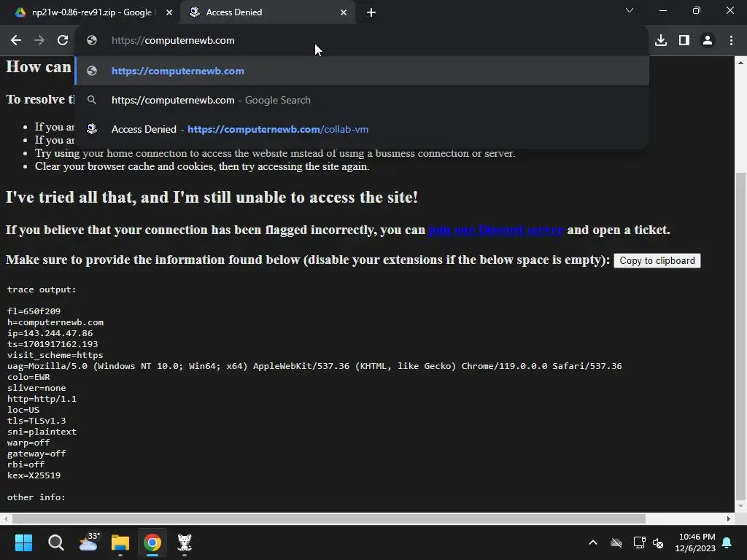Go back with the browser back arrow

click(16, 41)
